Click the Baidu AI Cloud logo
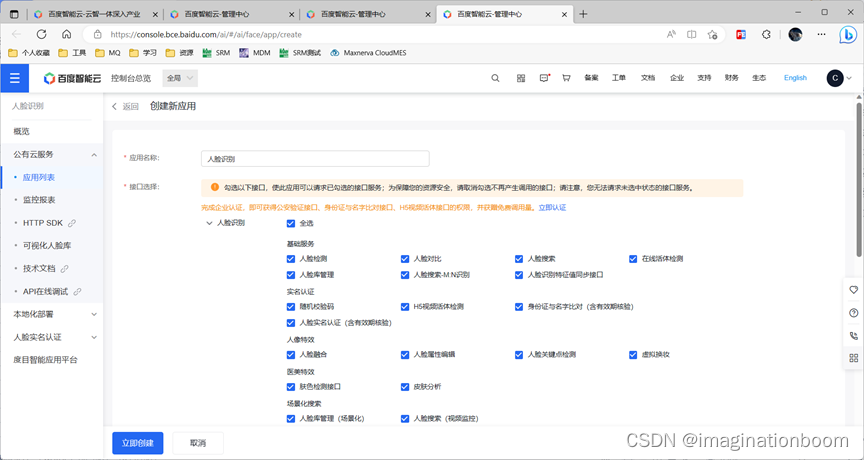This screenshot has height=460, width=864. [x=72, y=78]
